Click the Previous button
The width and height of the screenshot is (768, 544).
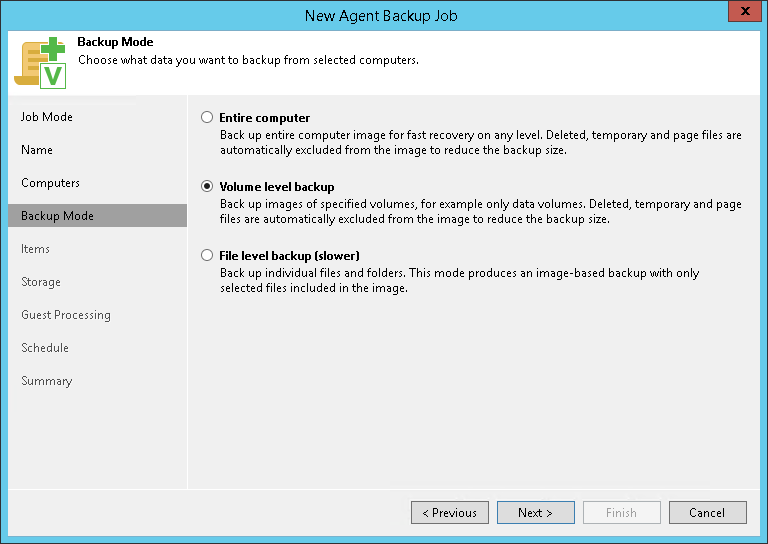[x=450, y=513]
